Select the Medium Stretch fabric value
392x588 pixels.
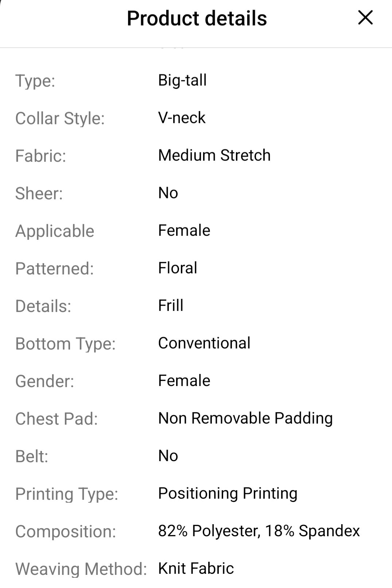(214, 155)
